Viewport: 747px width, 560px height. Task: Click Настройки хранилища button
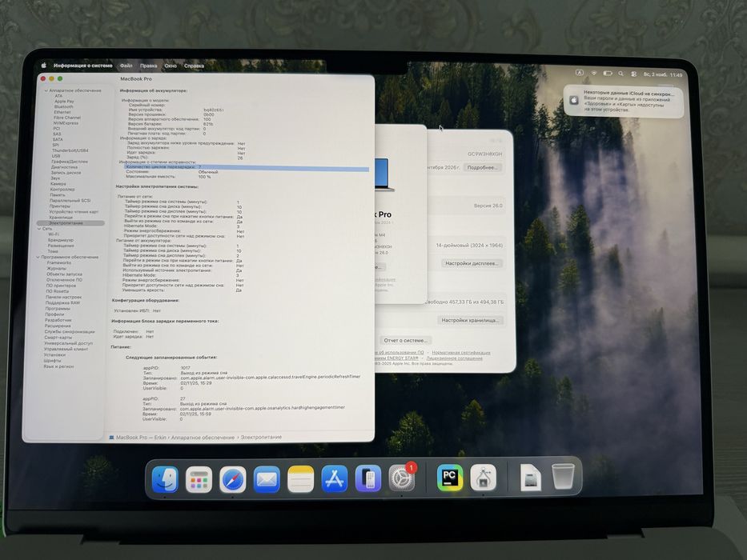(470, 321)
